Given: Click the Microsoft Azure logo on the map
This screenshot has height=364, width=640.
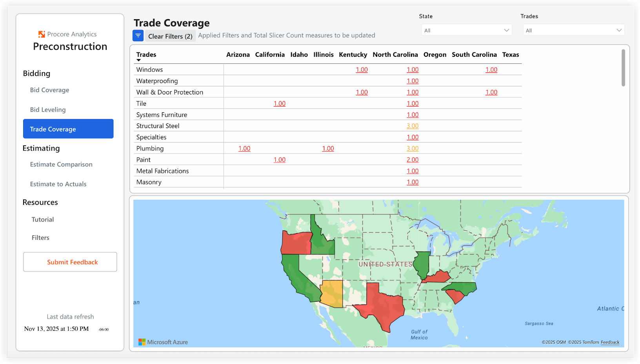Looking at the screenshot, I should 163,342.
